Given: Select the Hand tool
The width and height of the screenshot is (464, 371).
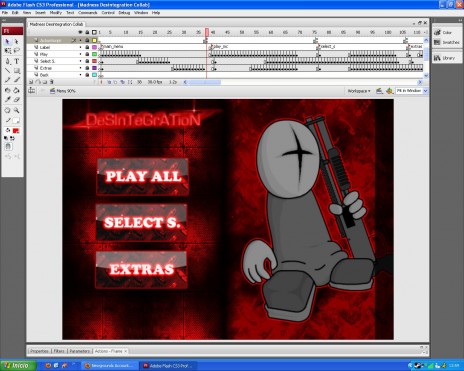Looking at the screenshot, I should [8, 110].
